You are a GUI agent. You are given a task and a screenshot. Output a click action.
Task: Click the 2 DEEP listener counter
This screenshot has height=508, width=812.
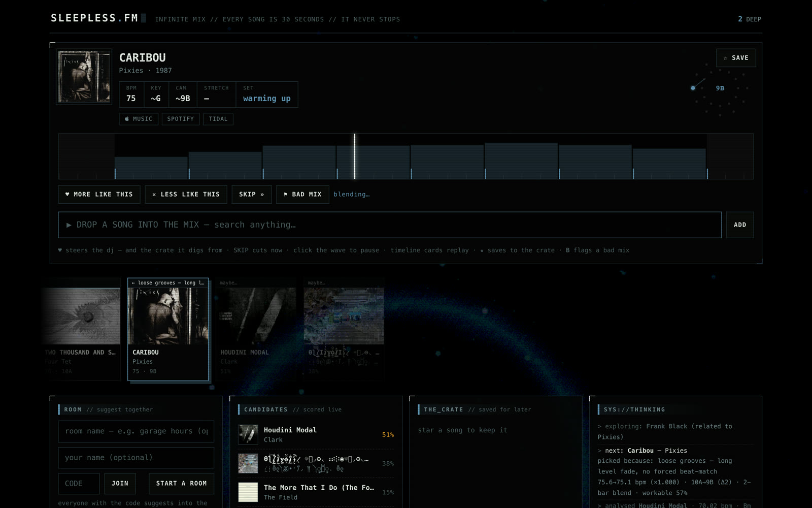coord(750,19)
